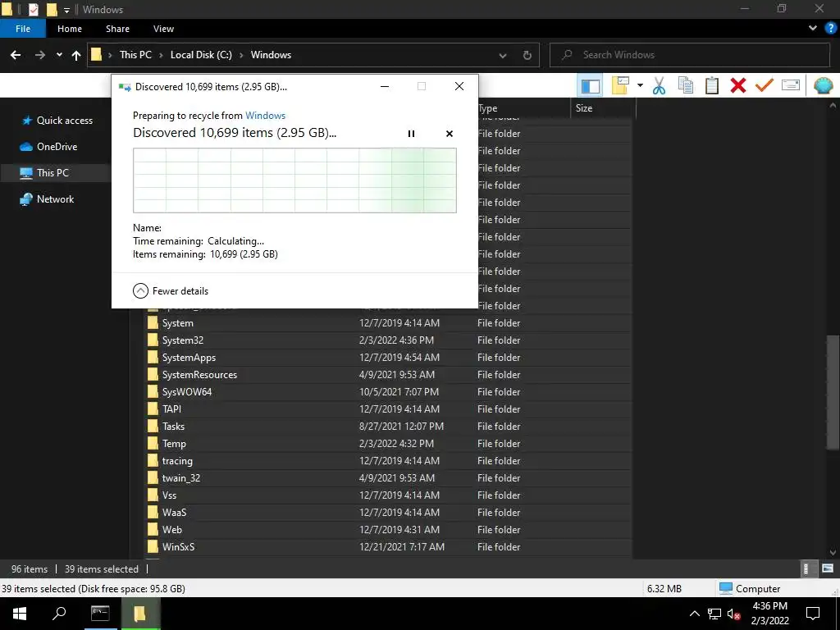
Task: Go back with the left arrow
Action: [x=16, y=55]
